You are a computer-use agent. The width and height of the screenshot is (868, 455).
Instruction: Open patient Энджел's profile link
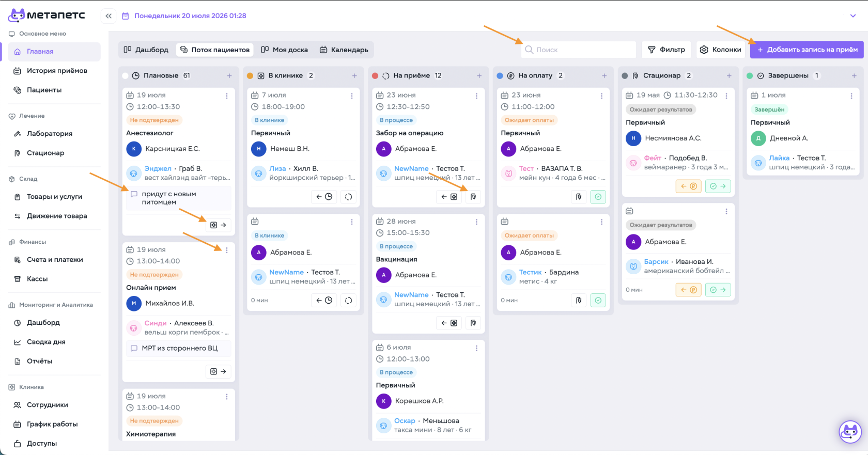click(x=158, y=169)
